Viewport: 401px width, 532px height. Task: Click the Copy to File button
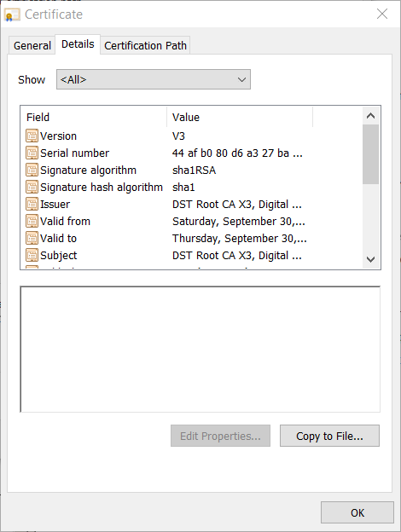pos(329,436)
